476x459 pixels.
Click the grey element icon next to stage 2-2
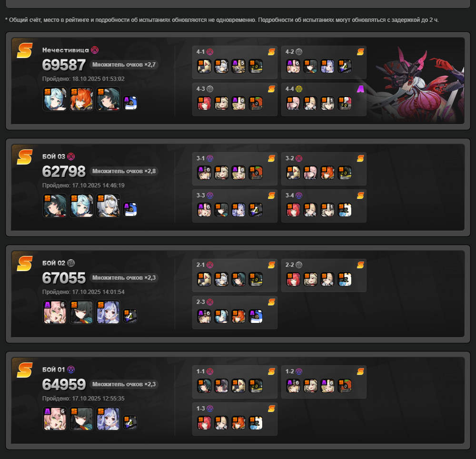[299, 265]
